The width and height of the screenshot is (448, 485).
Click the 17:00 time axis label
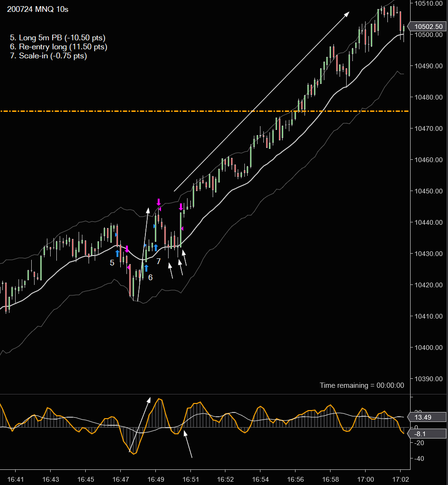click(x=366, y=479)
